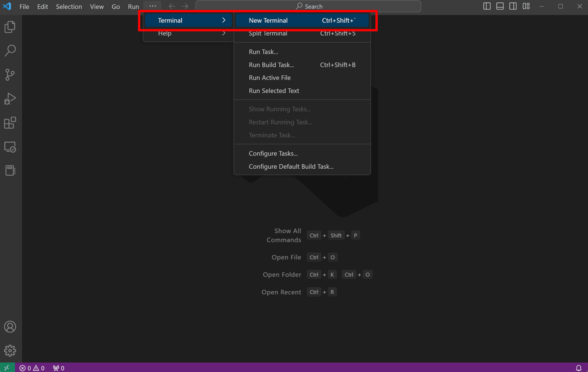The height and width of the screenshot is (372, 588).
Task: Expand the Help submenu
Action: tap(188, 33)
